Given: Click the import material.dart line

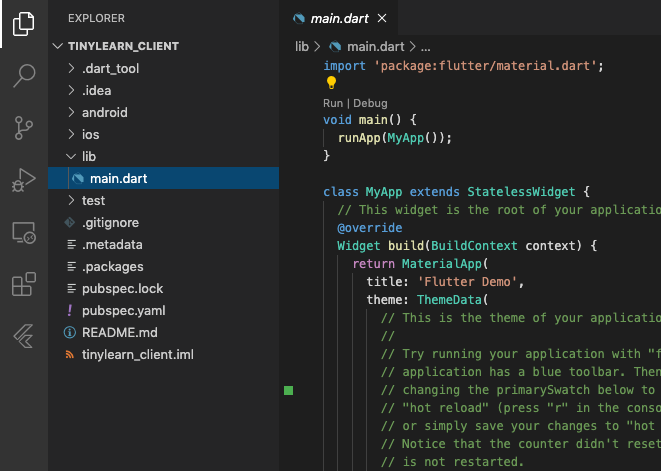Looking at the screenshot, I should coord(463,66).
